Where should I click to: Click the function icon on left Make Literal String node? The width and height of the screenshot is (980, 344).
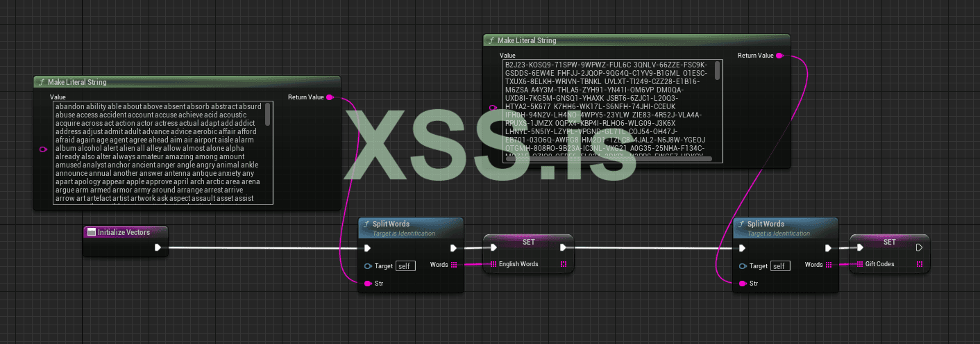click(x=42, y=83)
